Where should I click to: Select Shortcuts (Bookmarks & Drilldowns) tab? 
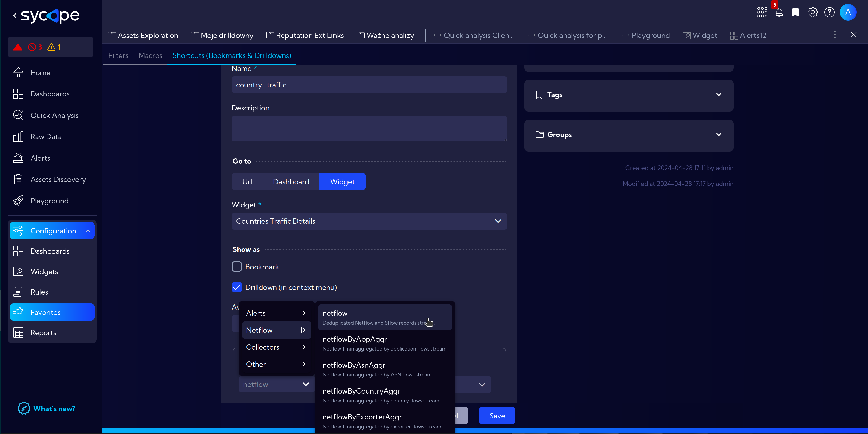pyautogui.click(x=232, y=55)
